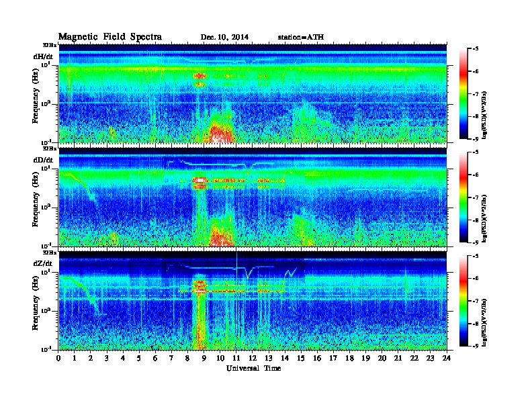Click the "32Hz" label atop dD/dt panel
Screen dimensions: 532x411
point(50,148)
